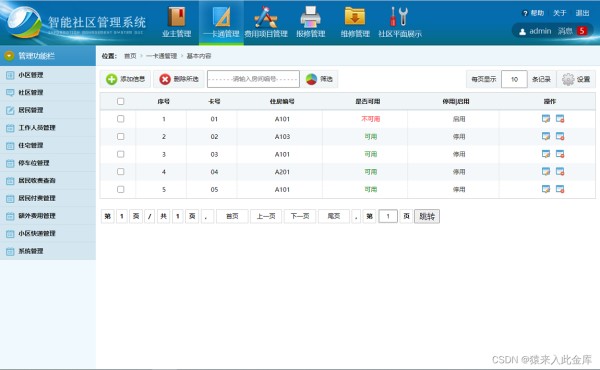Click the delete icon for card 01
600x370 pixels.
(560, 119)
